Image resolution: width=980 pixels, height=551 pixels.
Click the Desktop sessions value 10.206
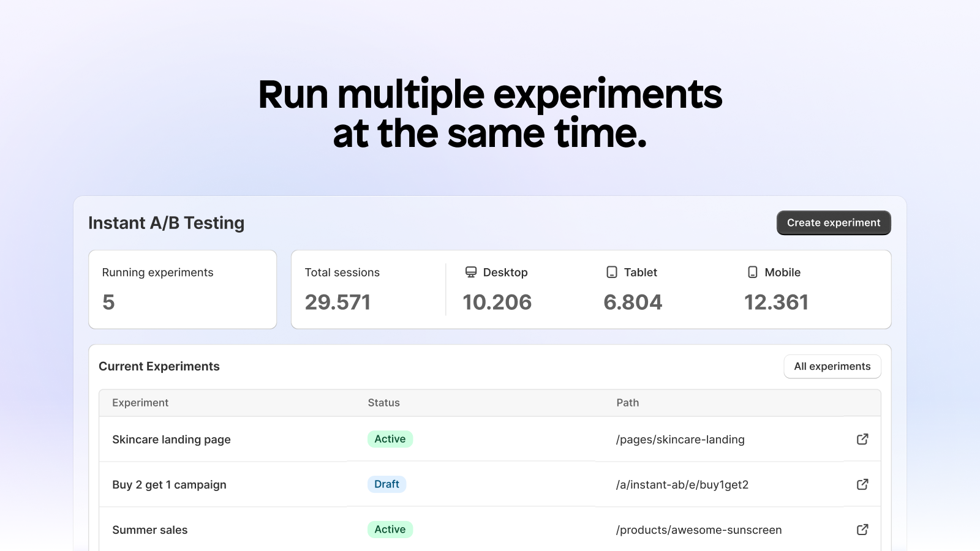tap(497, 302)
